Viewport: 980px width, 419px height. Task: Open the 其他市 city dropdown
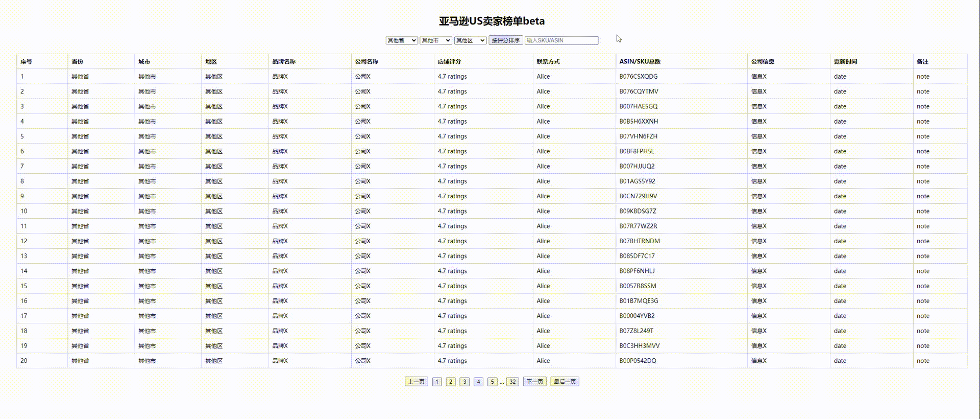coord(435,40)
